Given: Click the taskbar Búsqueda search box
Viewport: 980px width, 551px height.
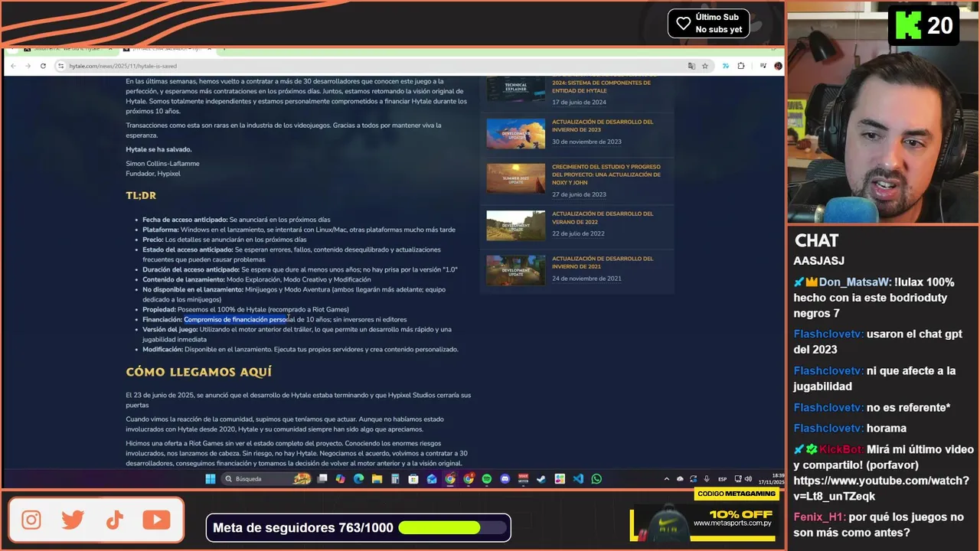Looking at the screenshot, I should (267, 479).
